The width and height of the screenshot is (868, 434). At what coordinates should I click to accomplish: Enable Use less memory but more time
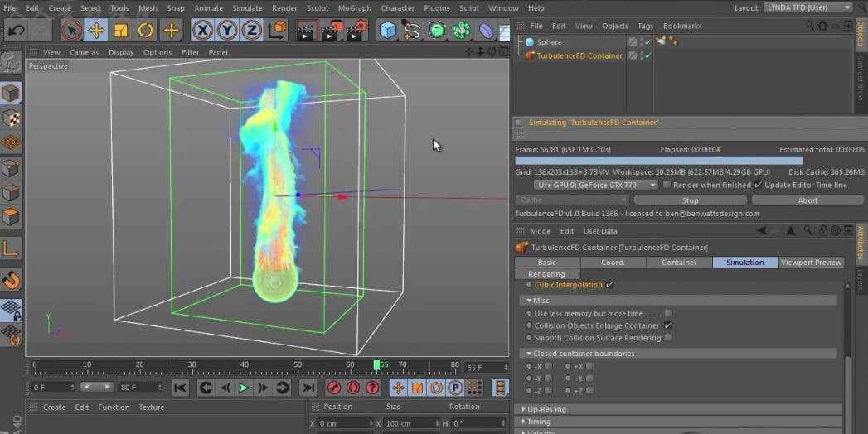point(668,313)
